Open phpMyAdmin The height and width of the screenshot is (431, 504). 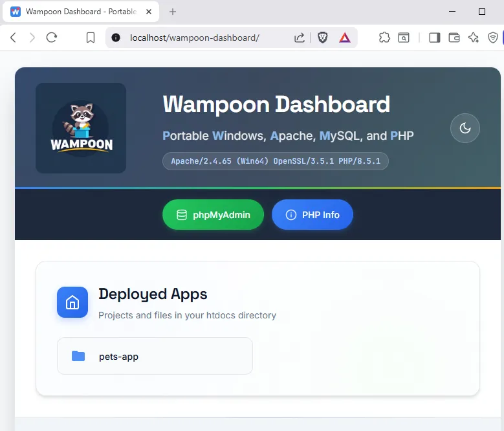click(x=213, y=214)
